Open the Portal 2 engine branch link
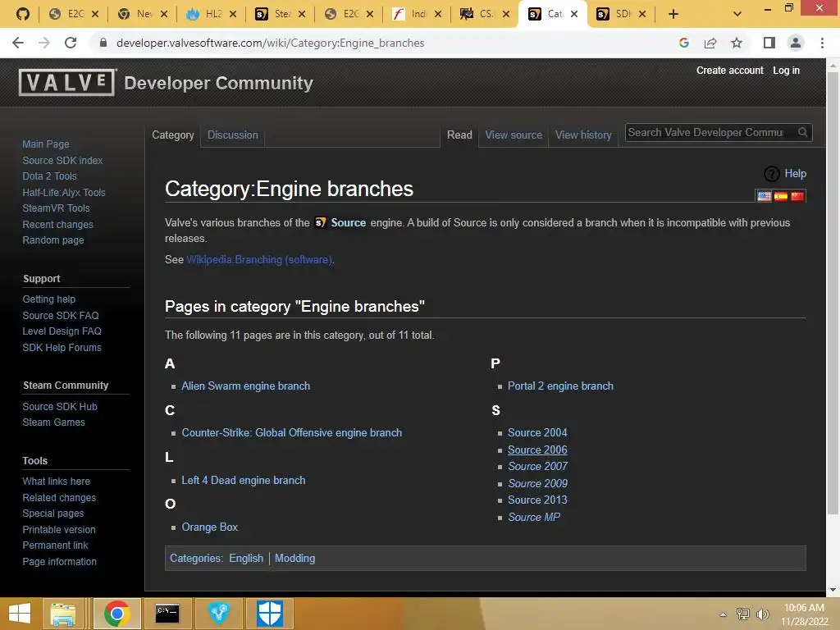The image size is (840, 630). click(560, 386)
